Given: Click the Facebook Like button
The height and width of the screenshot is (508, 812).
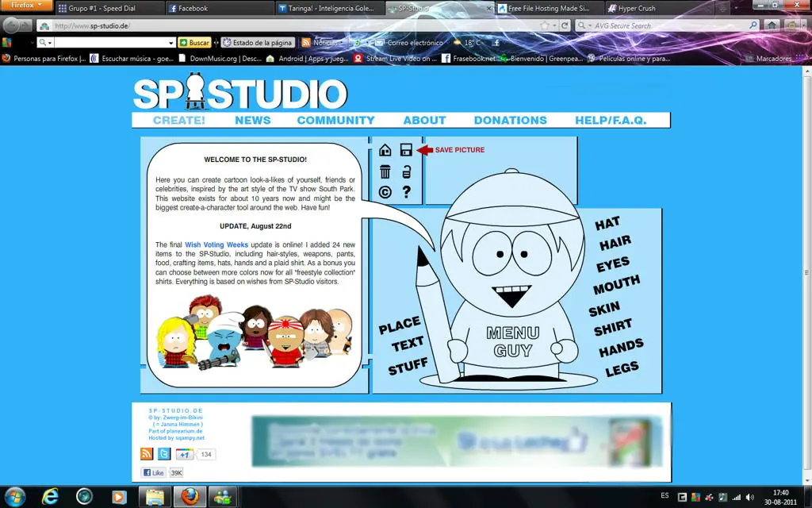Looking at the screenshot, I should [153, 473].
